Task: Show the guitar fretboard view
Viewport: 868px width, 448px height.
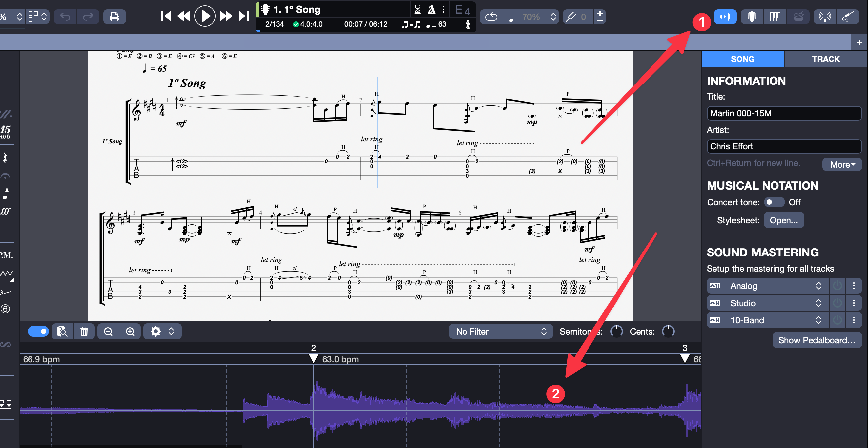Action: click(751, 16)
